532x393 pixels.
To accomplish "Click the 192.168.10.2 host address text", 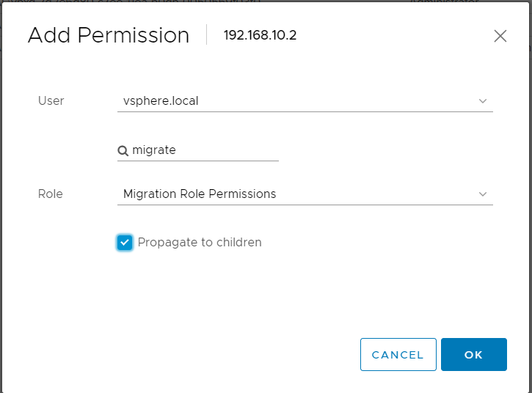I will [260, 35].
